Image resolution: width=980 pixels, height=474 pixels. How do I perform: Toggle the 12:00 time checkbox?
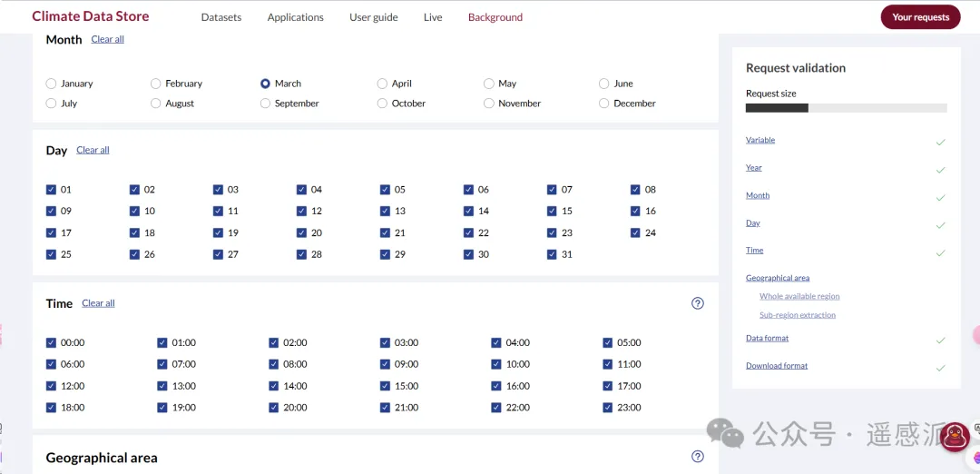(51, 387)
